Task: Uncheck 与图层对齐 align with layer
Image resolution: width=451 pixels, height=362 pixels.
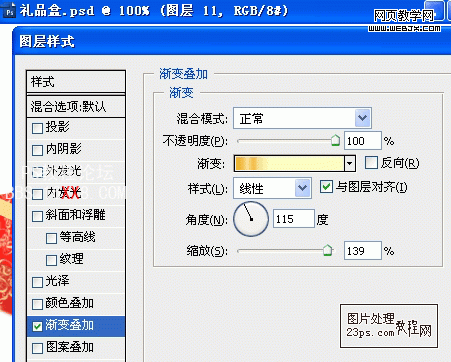Action: (x=326, y=187)
